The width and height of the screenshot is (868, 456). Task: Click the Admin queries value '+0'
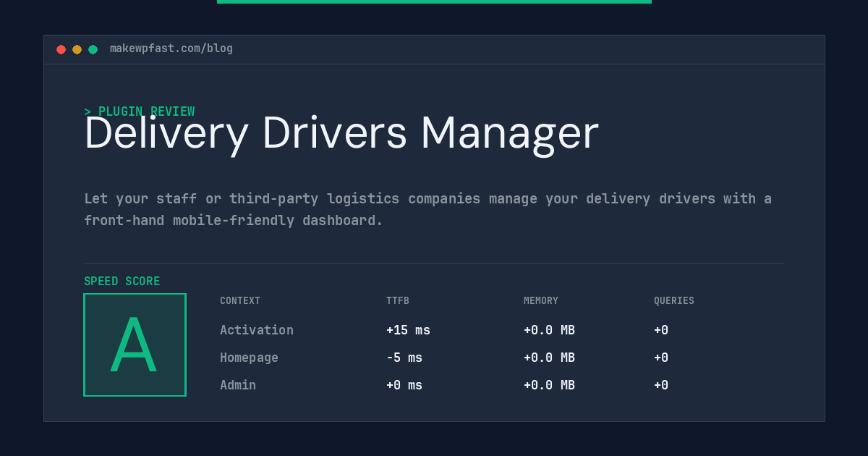click(x=661, y=385)
